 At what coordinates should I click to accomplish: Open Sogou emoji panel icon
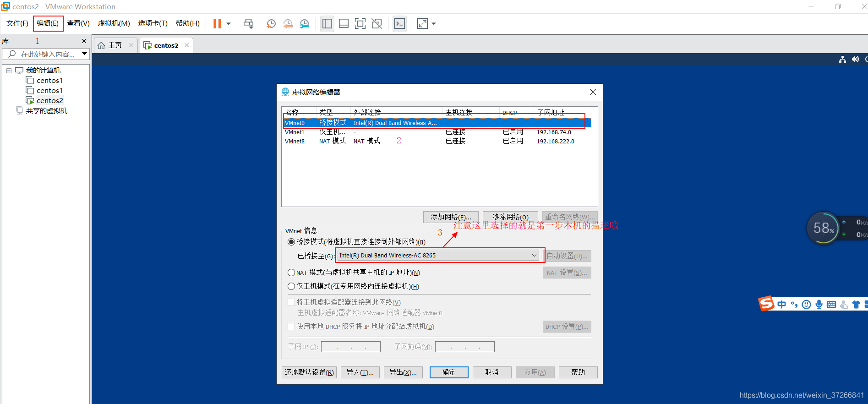(807, 305)
